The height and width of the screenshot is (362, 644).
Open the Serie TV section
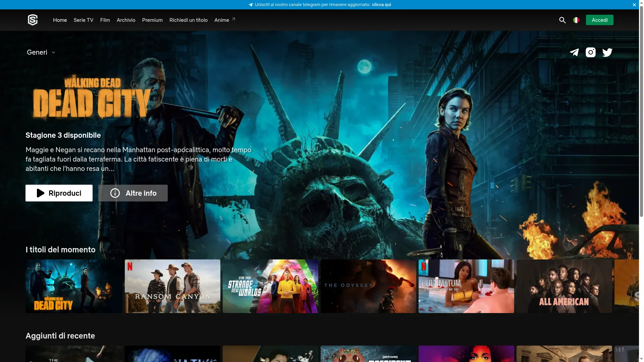(84, 20)
